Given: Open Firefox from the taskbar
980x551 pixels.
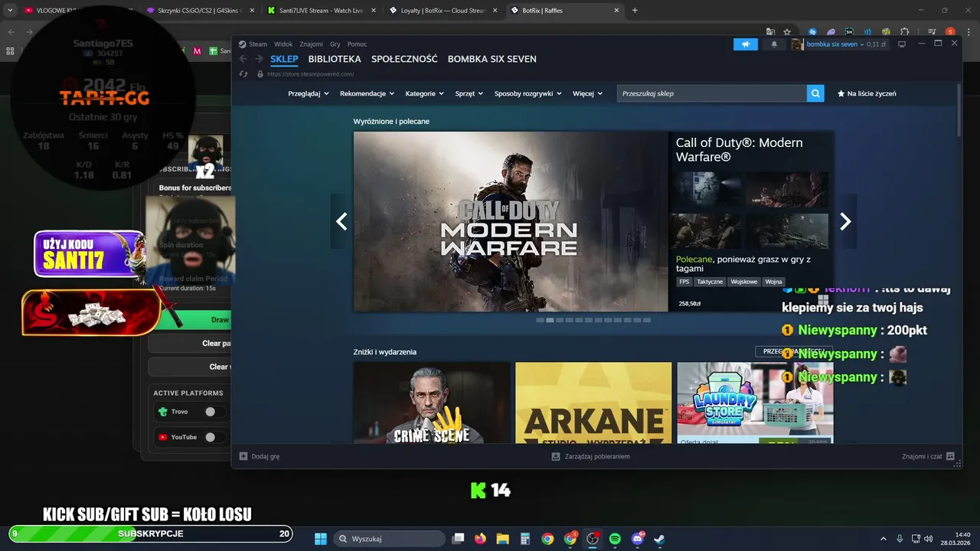Looking at the screenshot, I should coord(480,539).
